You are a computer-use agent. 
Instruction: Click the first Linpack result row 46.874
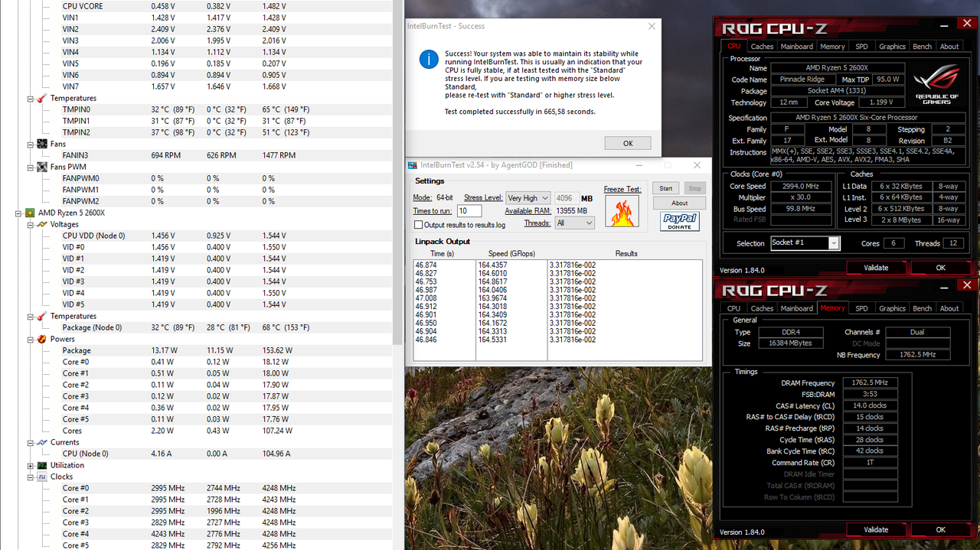pyautogui.click(x=557, y=264)
